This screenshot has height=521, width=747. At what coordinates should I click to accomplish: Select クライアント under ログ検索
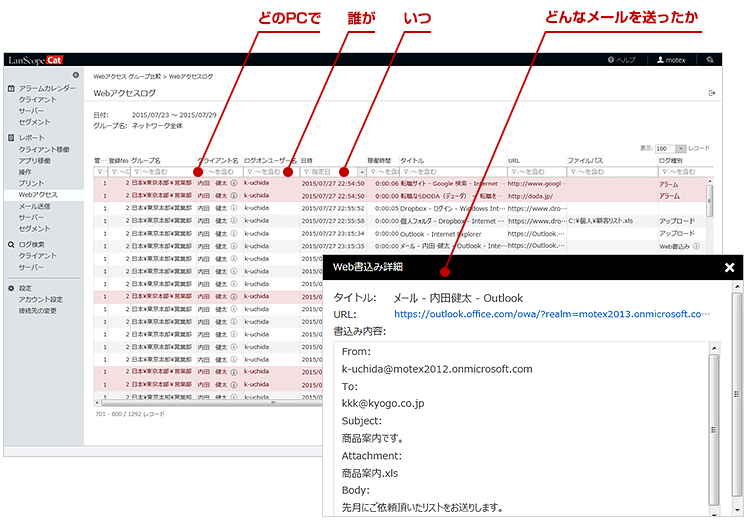[x=38, y=256]
